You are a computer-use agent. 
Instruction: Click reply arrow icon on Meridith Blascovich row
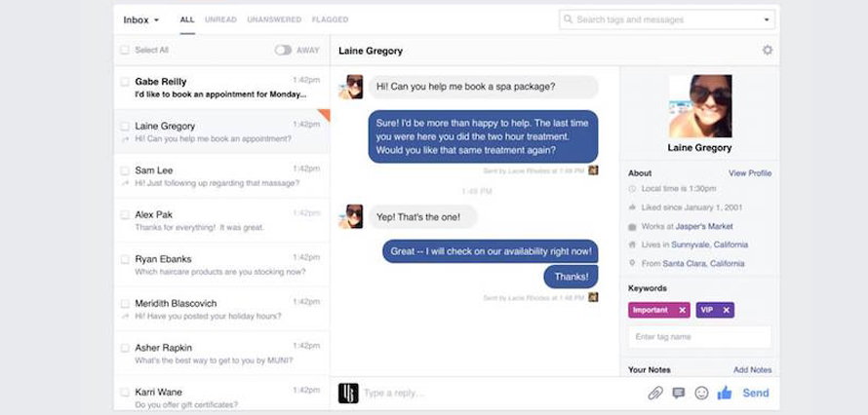[x=125, y=317]
